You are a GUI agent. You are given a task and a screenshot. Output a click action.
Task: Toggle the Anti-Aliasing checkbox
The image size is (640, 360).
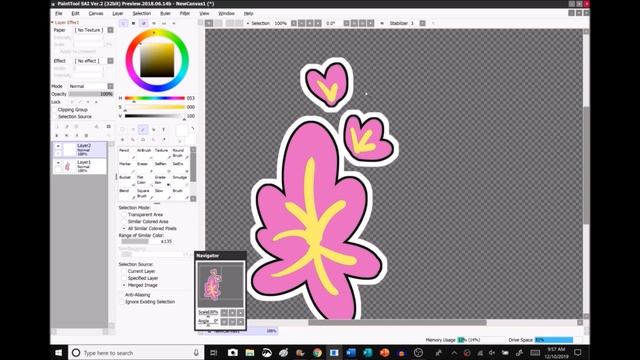pyautogui.click(x=136, y=295)
